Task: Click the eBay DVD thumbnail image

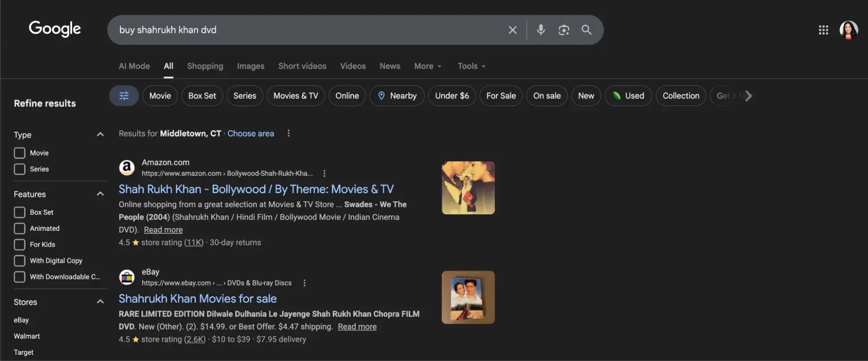Action: coord(468,297)
